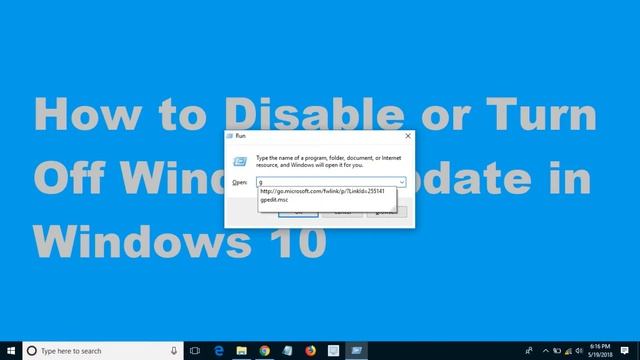The height and width of the screenshot is (360, 640).
Task: Open the volume control icon
Action: (x=579, y=351)
